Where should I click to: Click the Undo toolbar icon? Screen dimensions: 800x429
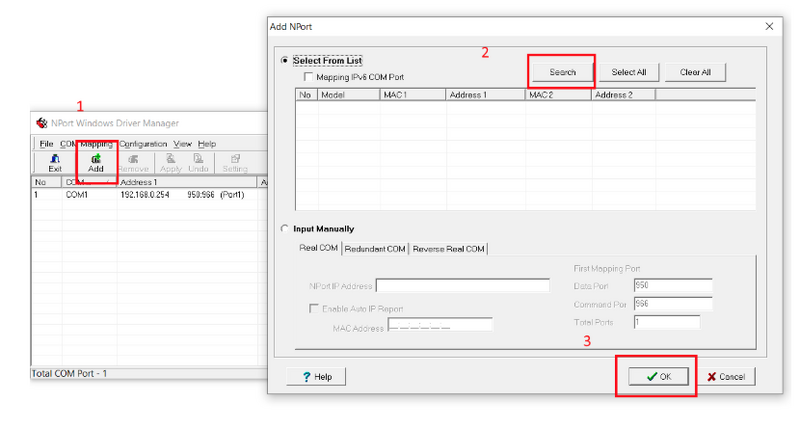click(198, 163)
